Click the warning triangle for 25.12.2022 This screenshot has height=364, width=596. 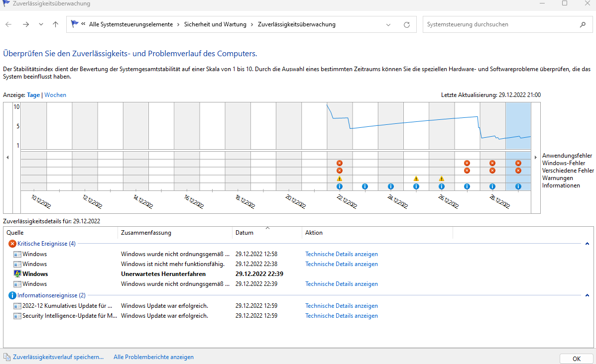(416, 179)
